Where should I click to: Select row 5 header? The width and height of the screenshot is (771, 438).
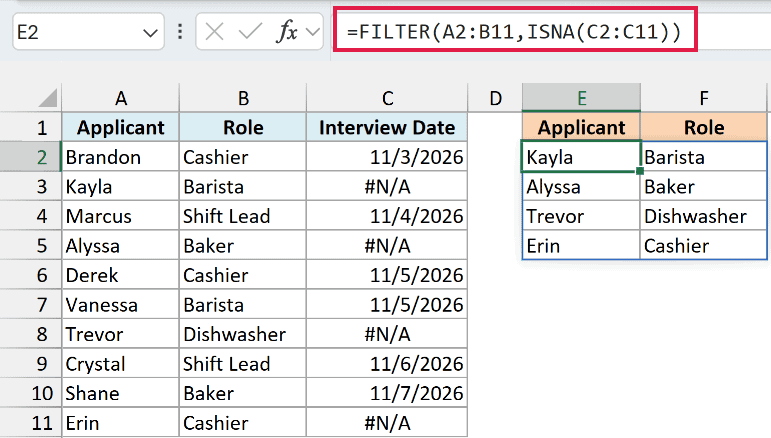click(x=30, y=246)
